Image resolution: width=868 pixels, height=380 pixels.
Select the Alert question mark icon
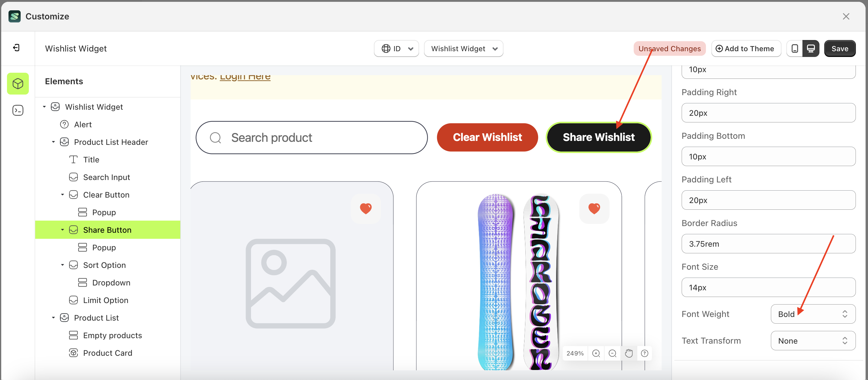pyautogui.click(x=64, y=124)
